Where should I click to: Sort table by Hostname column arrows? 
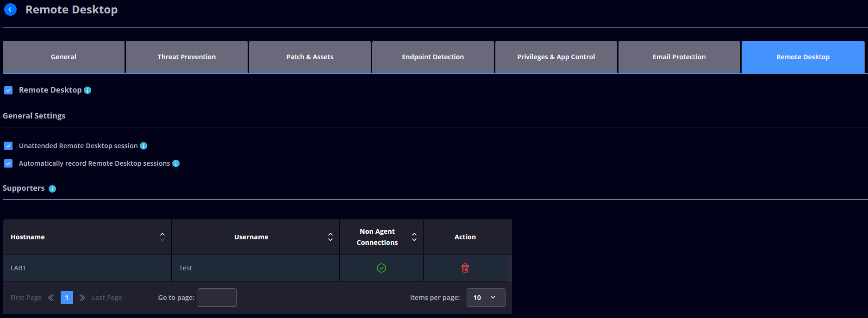(162, 237)
